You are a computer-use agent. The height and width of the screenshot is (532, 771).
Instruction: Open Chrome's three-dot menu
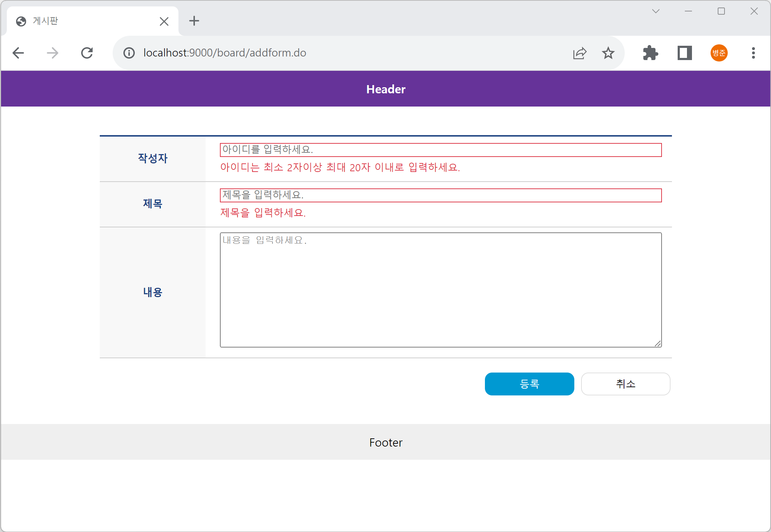coord(753,53)
